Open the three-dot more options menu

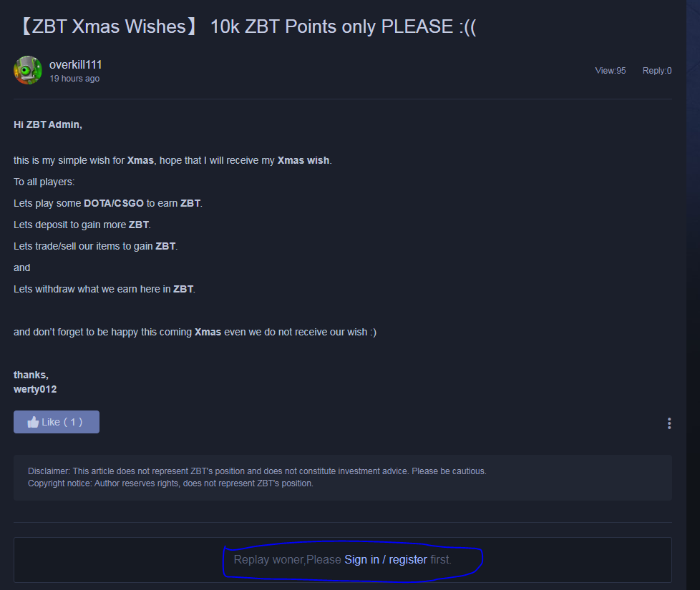point(669,423)
